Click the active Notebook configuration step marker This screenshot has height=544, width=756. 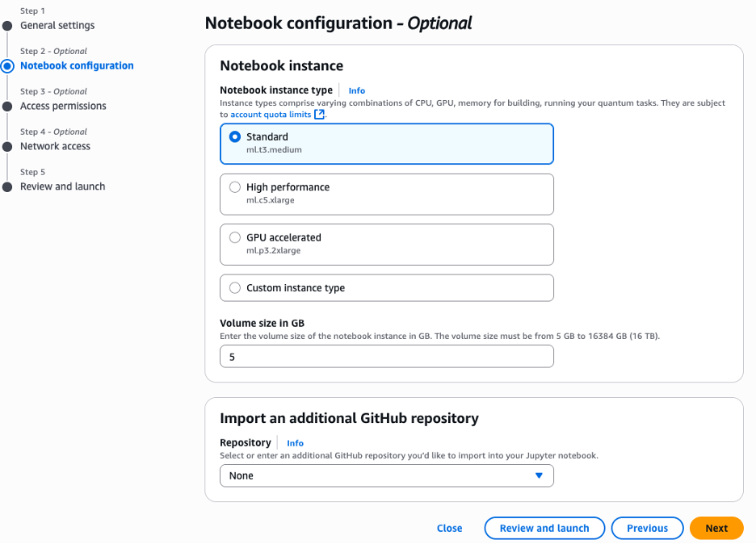7,66
